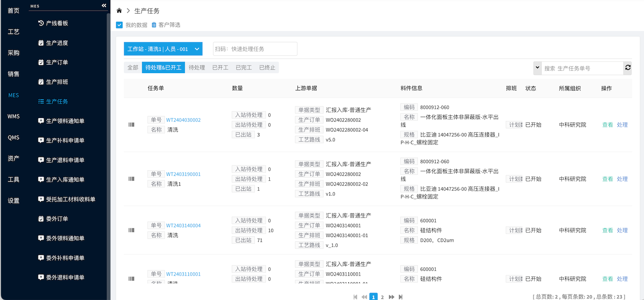Click the 任务单 column header
Screen dimensions: 644x300
[x=155, y=88]
